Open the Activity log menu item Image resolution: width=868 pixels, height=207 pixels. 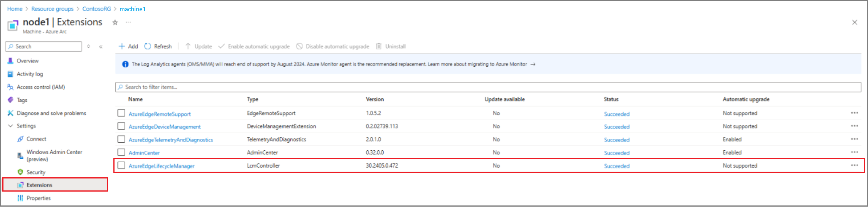[25, 74]
